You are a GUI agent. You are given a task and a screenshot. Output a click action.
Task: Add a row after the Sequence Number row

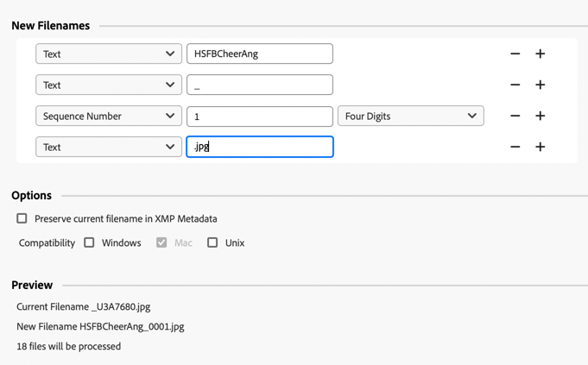coord(541,116)
